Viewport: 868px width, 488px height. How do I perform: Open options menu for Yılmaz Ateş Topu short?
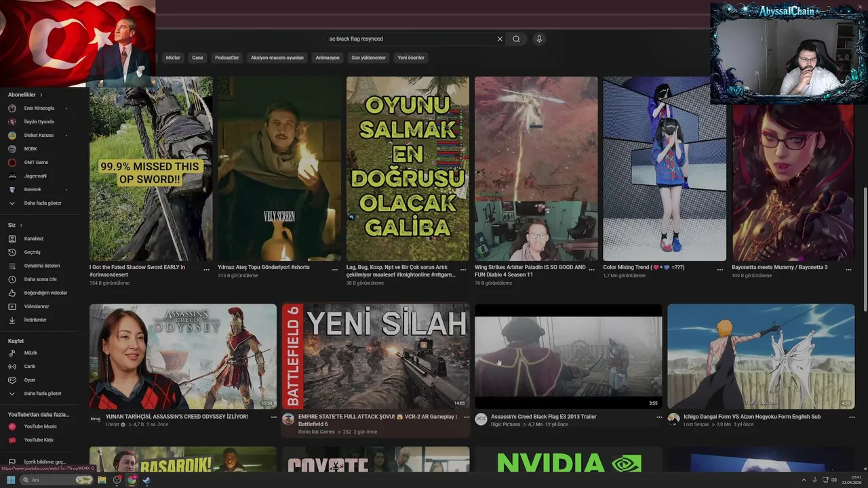335,269
